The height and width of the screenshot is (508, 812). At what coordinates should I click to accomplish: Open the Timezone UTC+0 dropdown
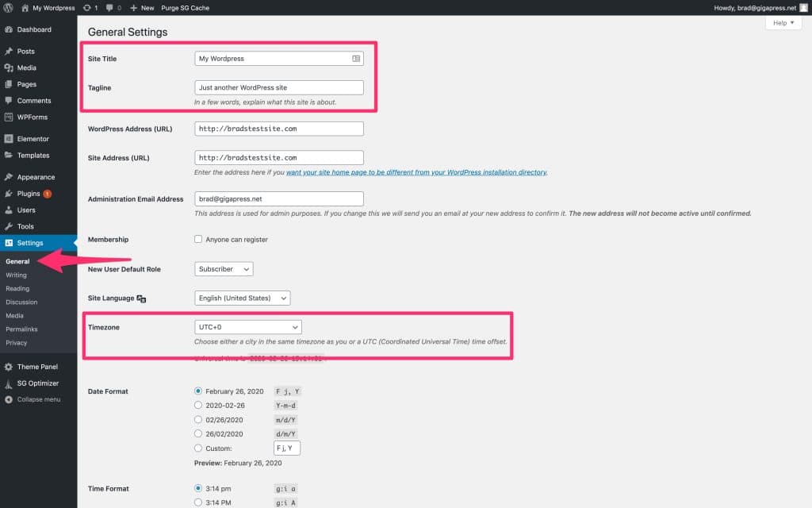click(248, 327)
